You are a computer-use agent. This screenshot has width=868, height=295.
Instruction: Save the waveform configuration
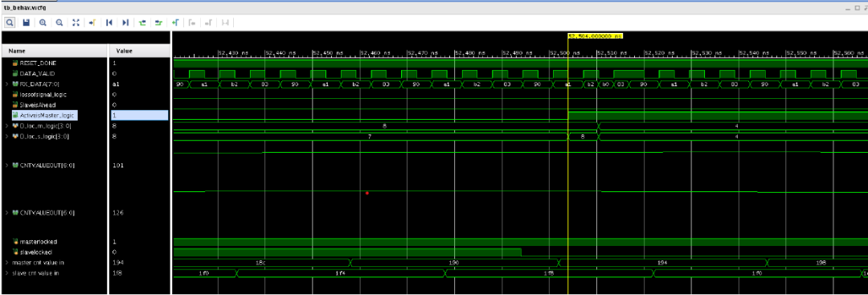(26, 23)
